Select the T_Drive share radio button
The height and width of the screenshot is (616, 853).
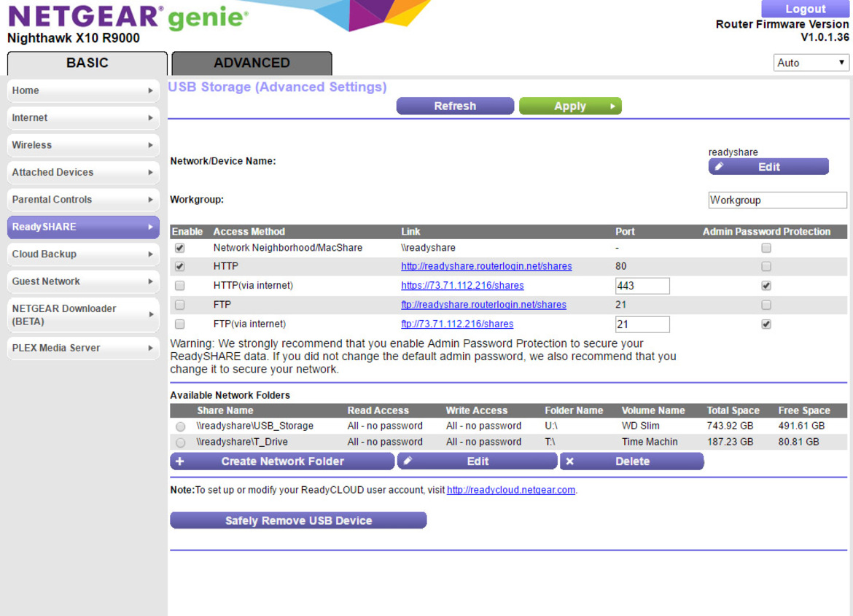click(x=181, y=442)
